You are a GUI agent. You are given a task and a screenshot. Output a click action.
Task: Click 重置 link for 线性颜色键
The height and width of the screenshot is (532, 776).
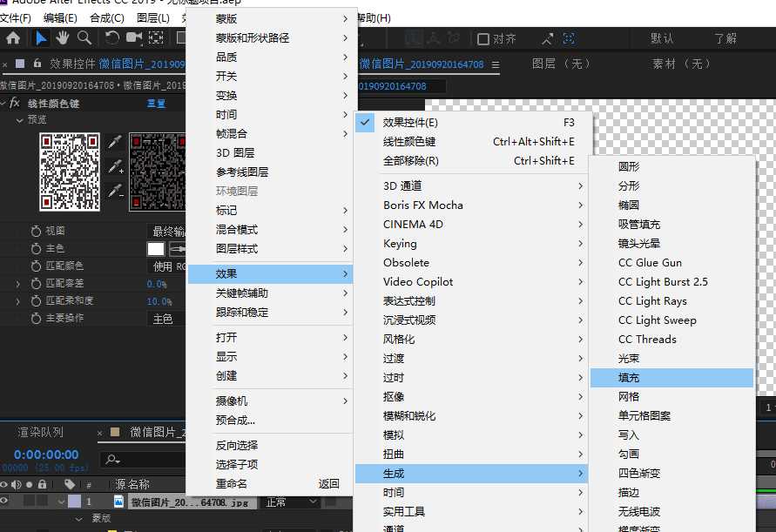(157, 104)
